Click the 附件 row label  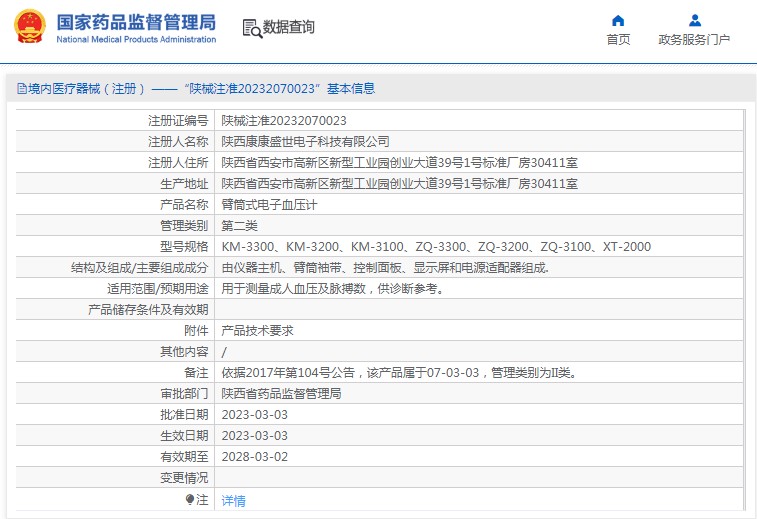196,331
